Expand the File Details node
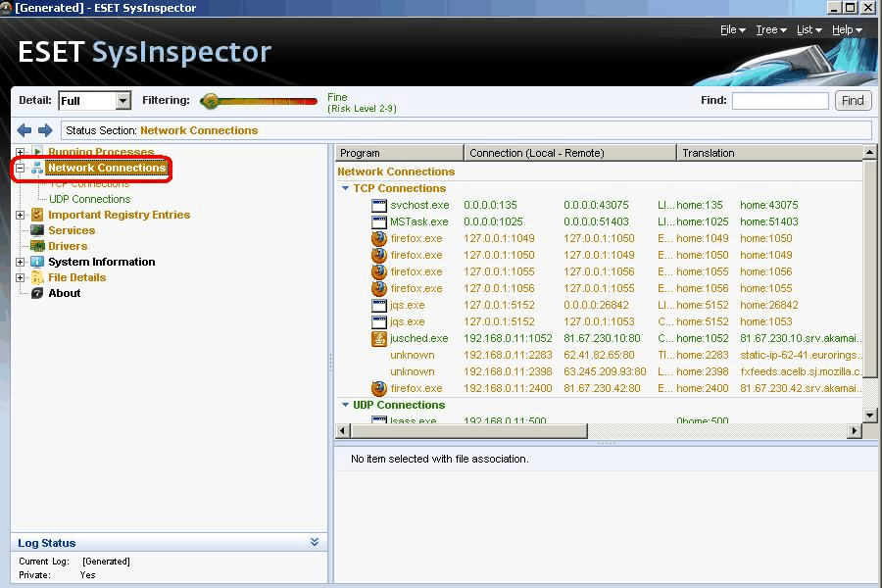The width and height of the screenshot is (882, 588). pyautogui.click(x=21, y=277)
